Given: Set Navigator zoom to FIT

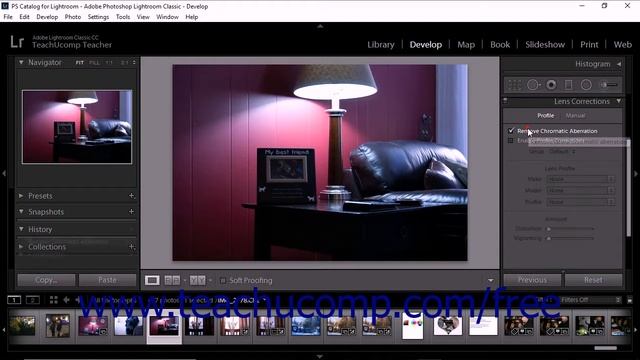Looking at the screenshot, I should (x=79, y=62).
